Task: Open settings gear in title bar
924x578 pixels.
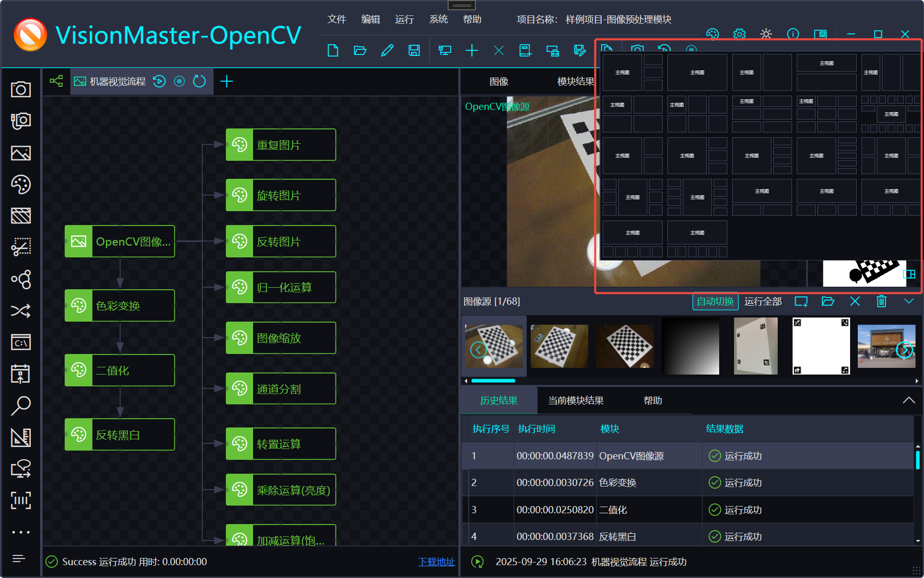Action: tap(739, 34)
